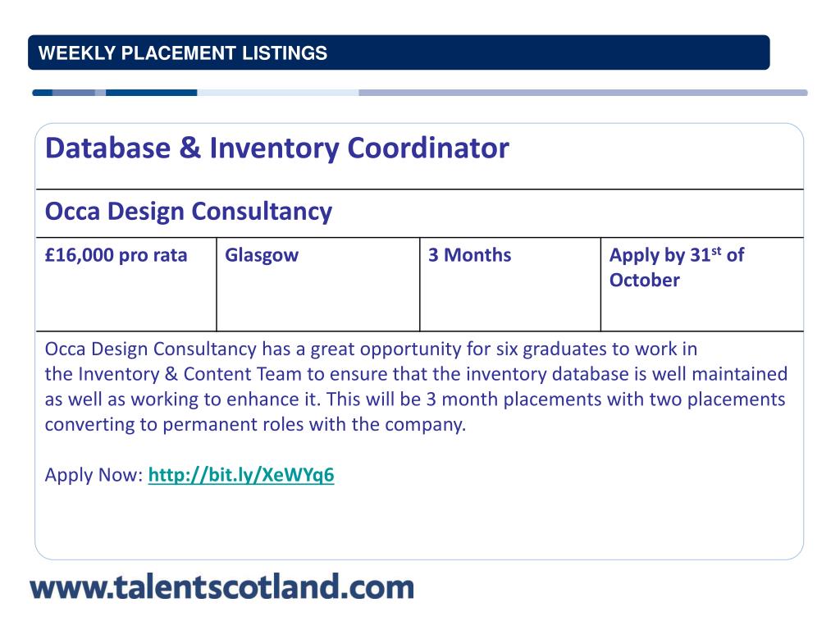Open the bit.ly/XeWYq6 apply link
The width and height of the screenshot is (840, 630).
241,475
